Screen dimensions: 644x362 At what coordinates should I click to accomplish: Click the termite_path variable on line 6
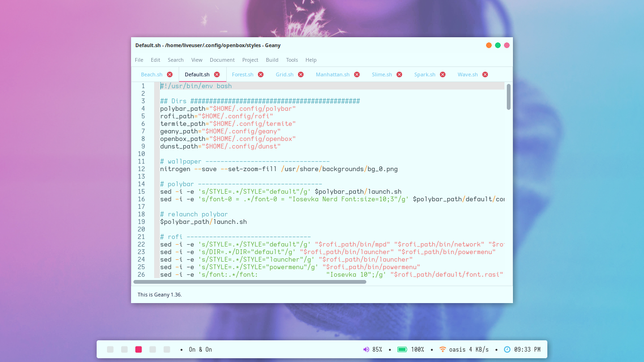pos(182,123)
